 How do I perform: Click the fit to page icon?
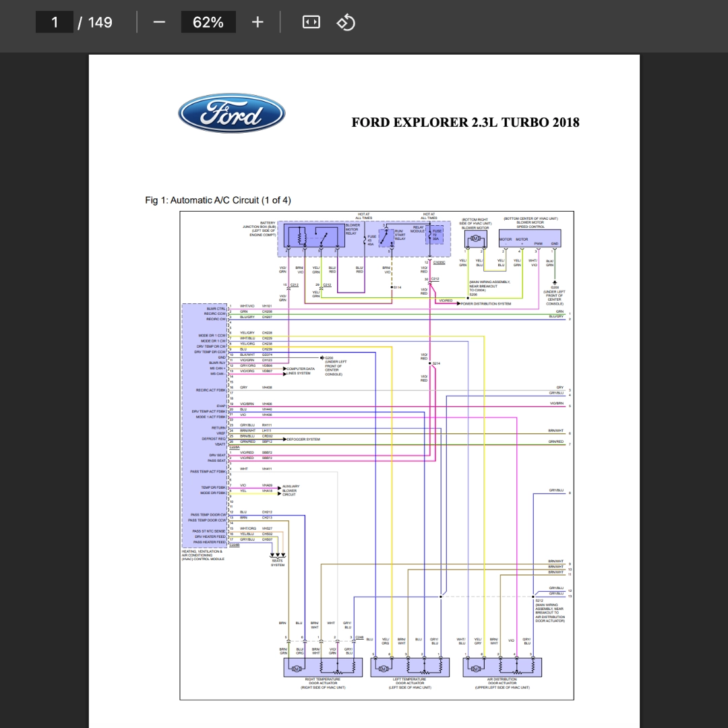311,22
